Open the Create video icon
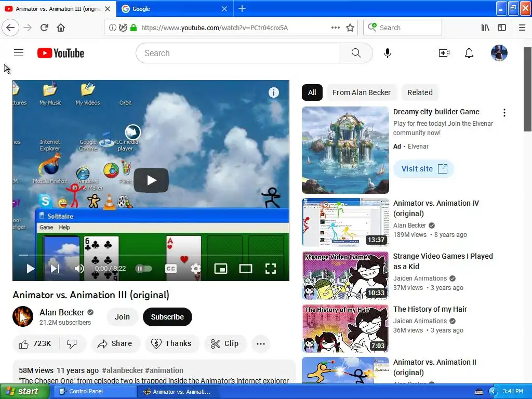532x399 pixels. (x=444, y=53)
